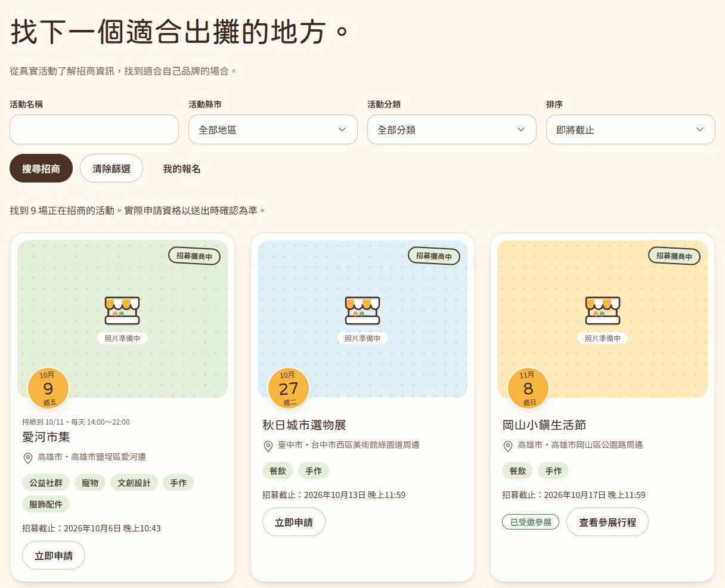Click the text 高雄市・高雄市岡山區公園路周邊
725x588 pixels.
(580, 445)
